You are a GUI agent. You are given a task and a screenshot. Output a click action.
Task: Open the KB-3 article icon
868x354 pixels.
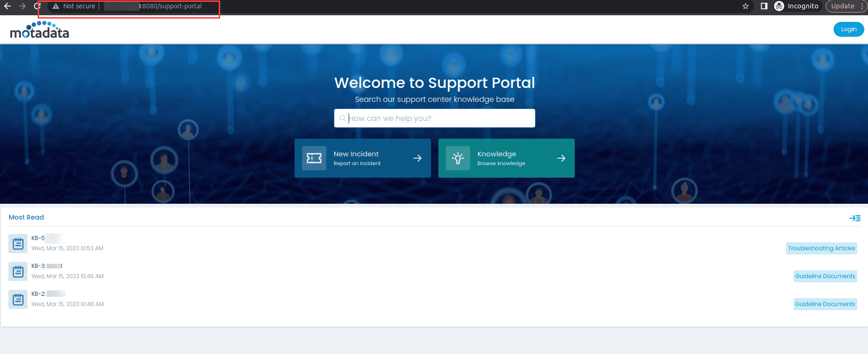pos(18,271)
